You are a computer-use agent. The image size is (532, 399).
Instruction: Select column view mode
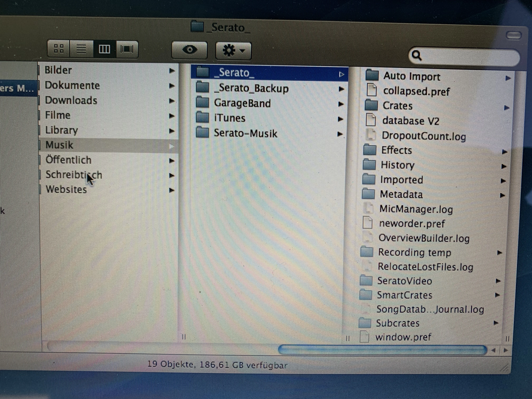point(104,49)
